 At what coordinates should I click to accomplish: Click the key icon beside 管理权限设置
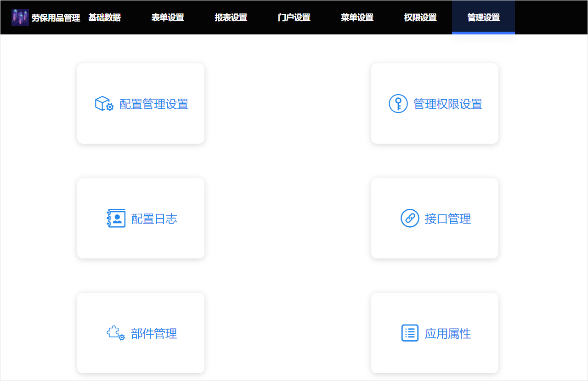pos(398,104)
